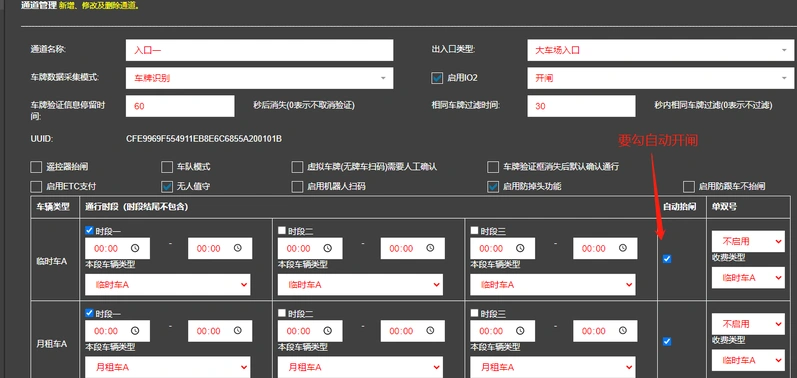Click the 车辆类型 column header

coord(52,207)
